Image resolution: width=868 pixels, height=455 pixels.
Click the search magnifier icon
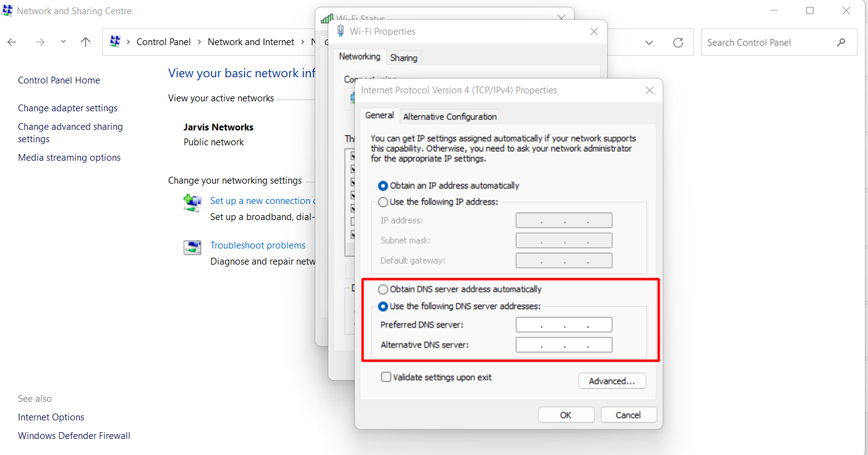[841, 43]
